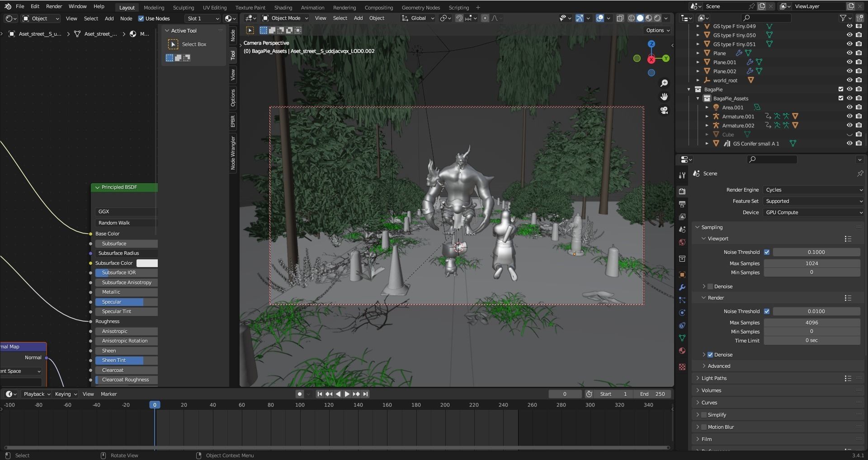Open Device dropdown showing GPU Compute

click(x=814, y=212)
